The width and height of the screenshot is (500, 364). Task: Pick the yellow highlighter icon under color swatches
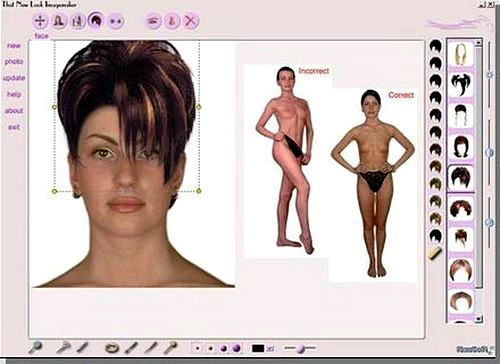click(435, 253)
